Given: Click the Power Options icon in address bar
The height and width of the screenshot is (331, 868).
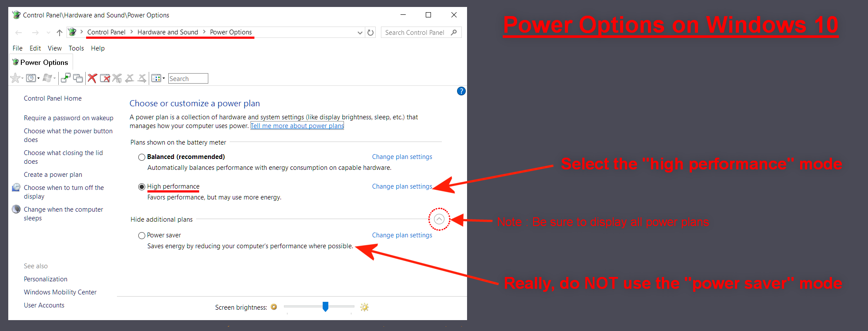Looking at the screenshot, I should click(72, 32).
